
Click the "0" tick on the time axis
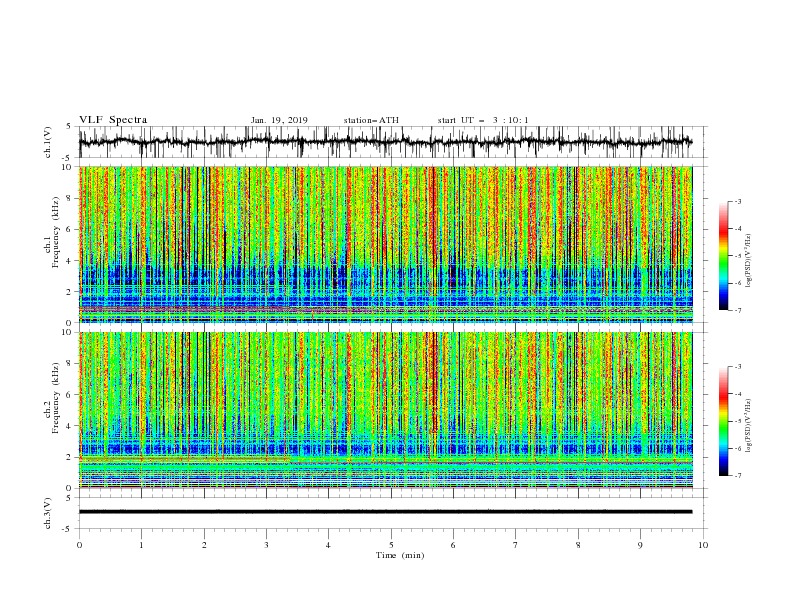[79, 545]
